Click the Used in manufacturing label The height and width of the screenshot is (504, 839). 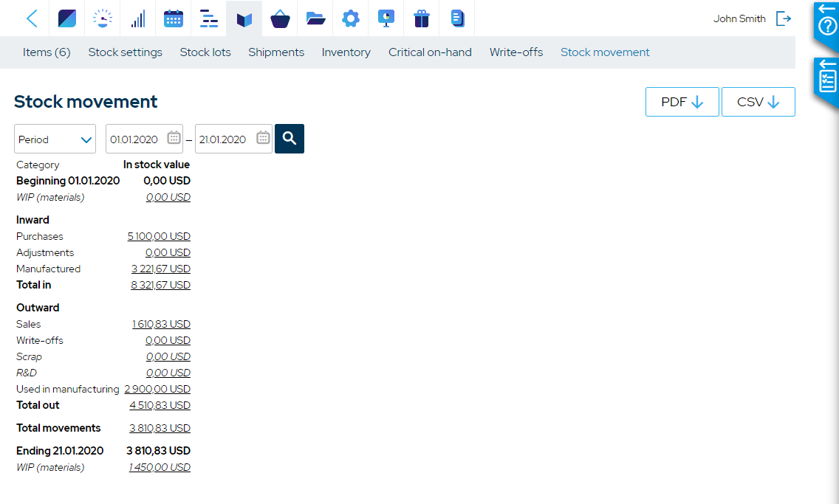pyautogui.click(x=67, y=389)
